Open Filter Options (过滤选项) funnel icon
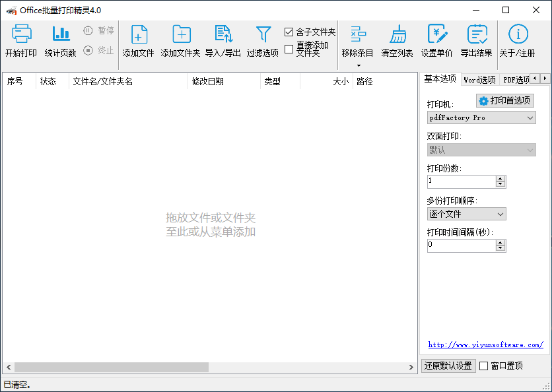The height and width of the screenshot is (392, 552). (263, 34)
